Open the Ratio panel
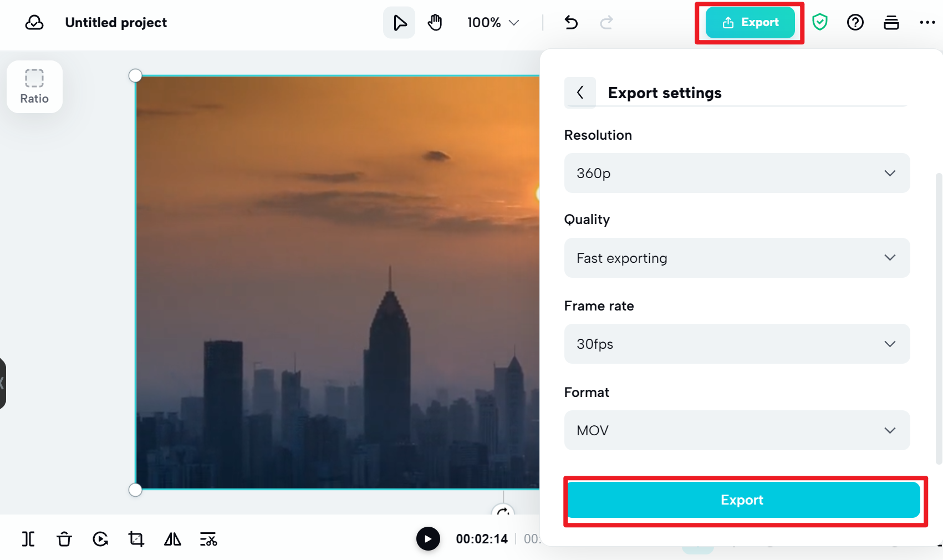The image size is (943, 560). click(34, 86)
